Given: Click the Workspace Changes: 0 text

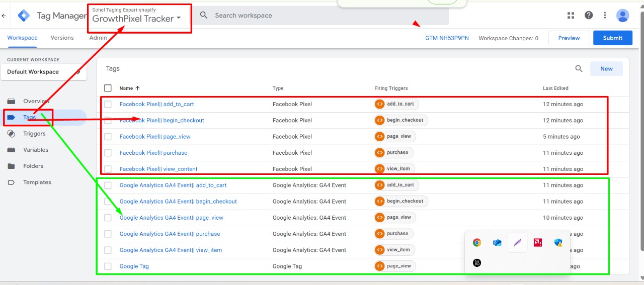Looking at the screenshot, I should (x=508, y=38).
